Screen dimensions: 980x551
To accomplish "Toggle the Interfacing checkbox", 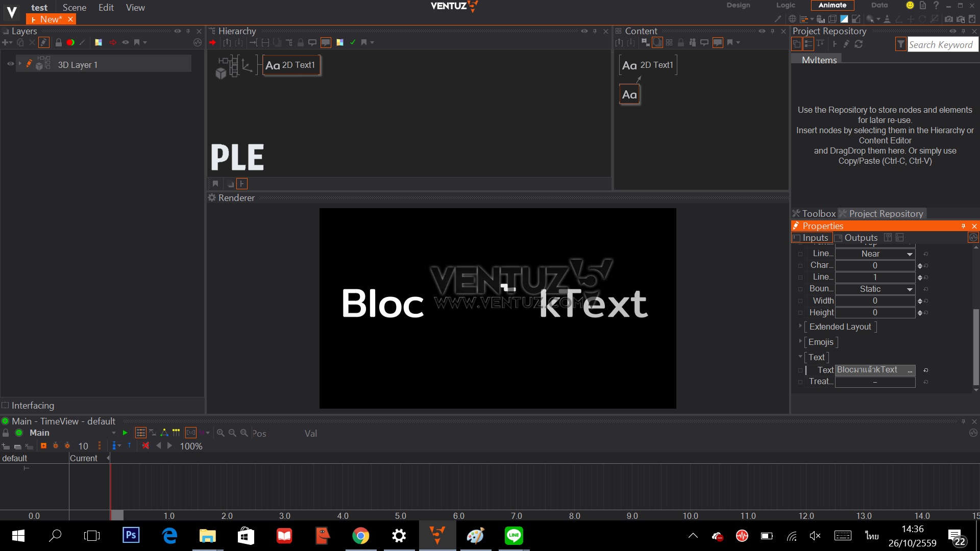I will pos(5,405).
